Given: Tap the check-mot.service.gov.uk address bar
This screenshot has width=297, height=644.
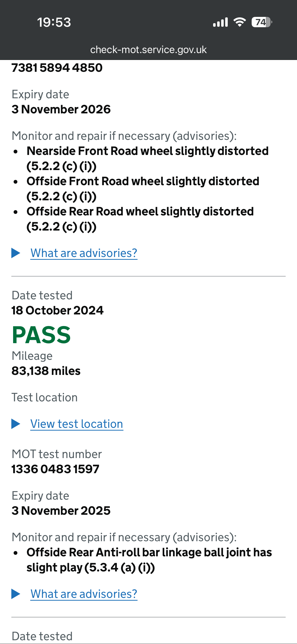Looking at the screenshot, I should [148, 50].
